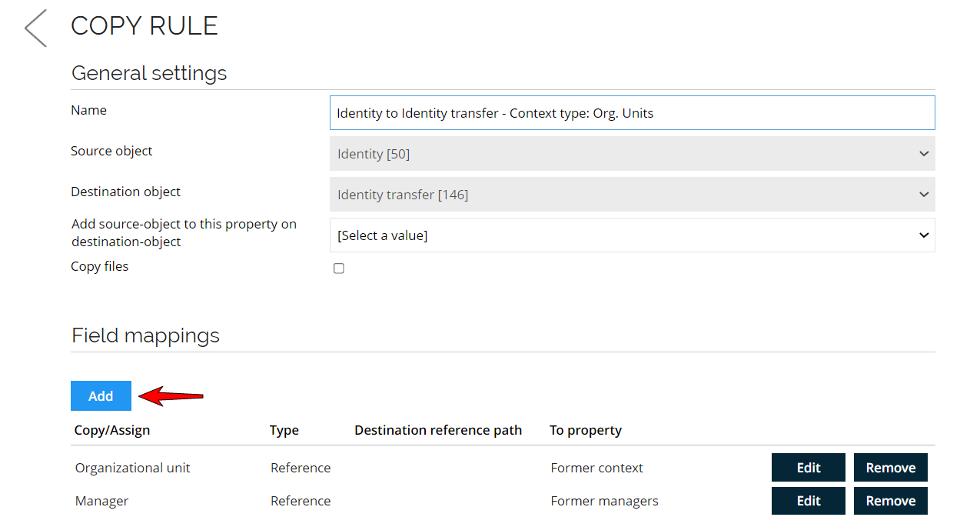Click the Type column header
The image size is (980, 527).
coord(284,430)
